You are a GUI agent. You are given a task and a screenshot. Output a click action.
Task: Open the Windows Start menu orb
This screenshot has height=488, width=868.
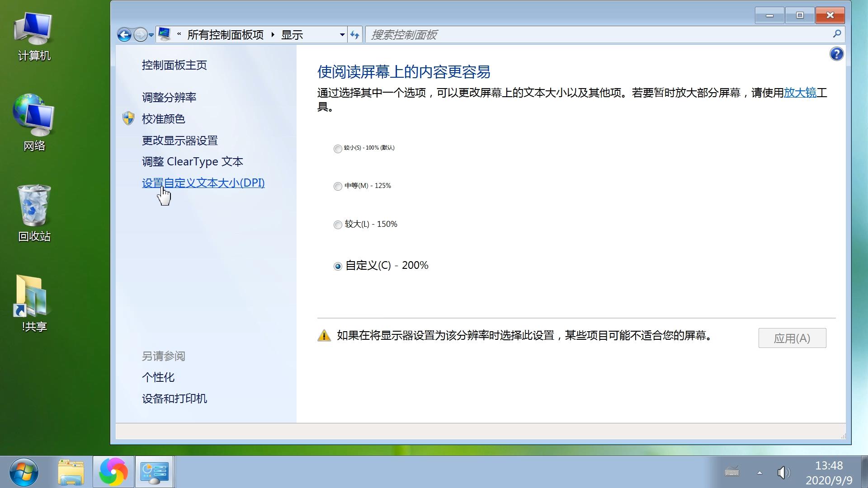click(23, 472)
